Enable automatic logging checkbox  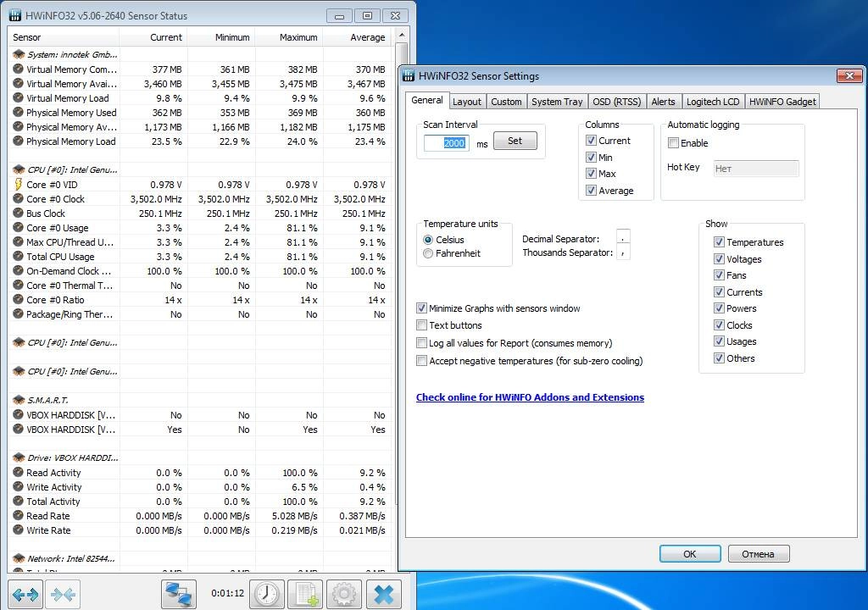(674, 143)
